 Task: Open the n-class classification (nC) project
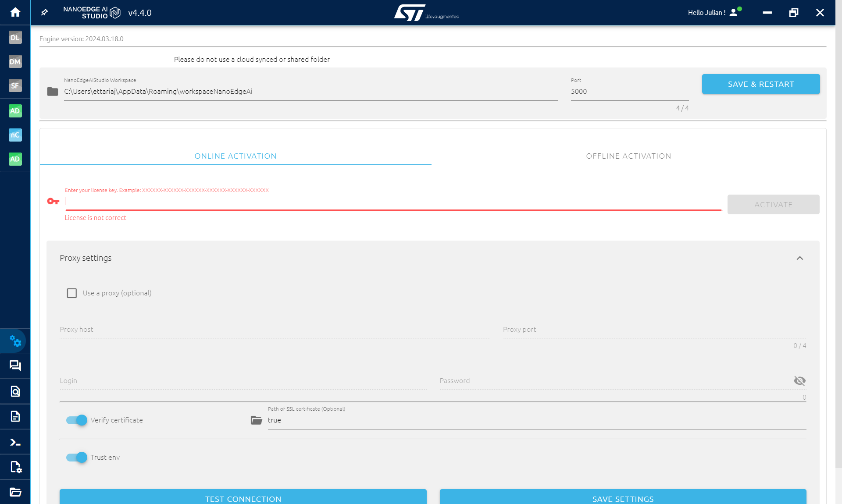coord(15,135)
